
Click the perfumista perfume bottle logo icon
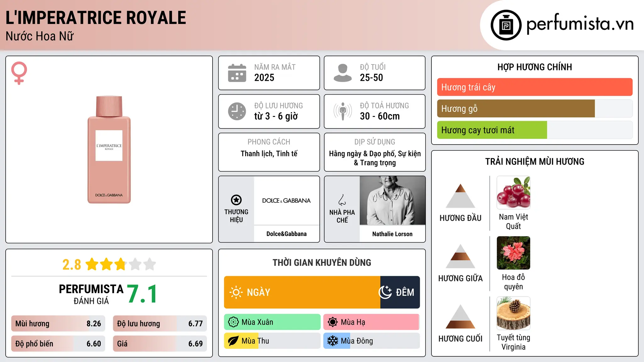coord(506,25)
